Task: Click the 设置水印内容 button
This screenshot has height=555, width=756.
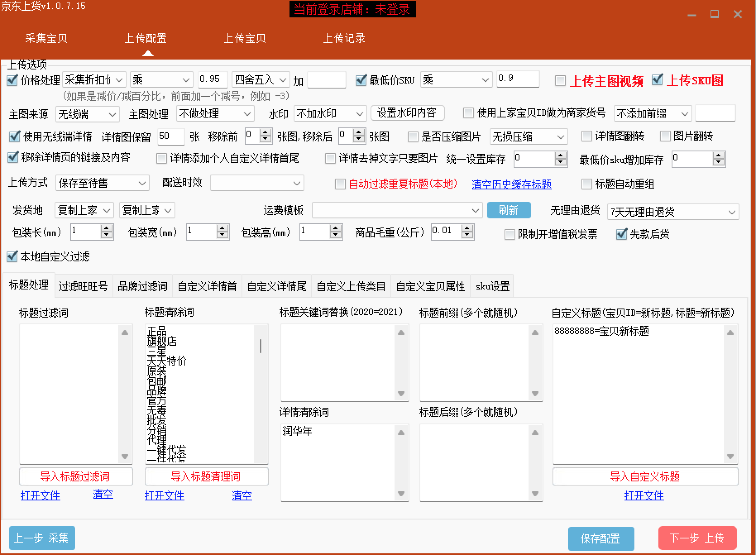Action: point(407,113)
